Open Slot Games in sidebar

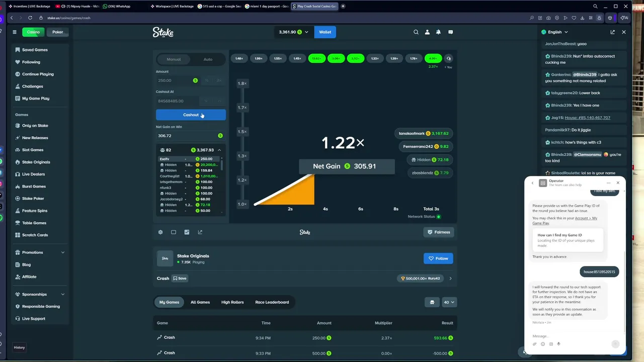tap(33, 150)
